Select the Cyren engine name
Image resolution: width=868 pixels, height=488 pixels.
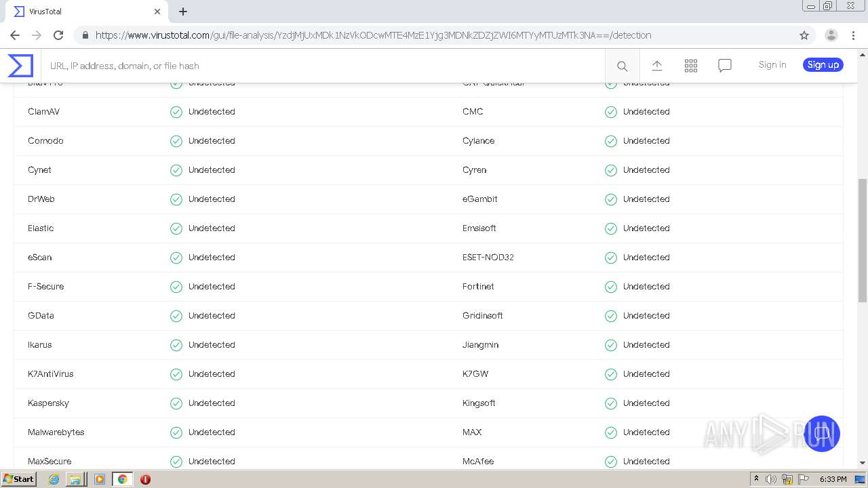[x=474, y=170]
